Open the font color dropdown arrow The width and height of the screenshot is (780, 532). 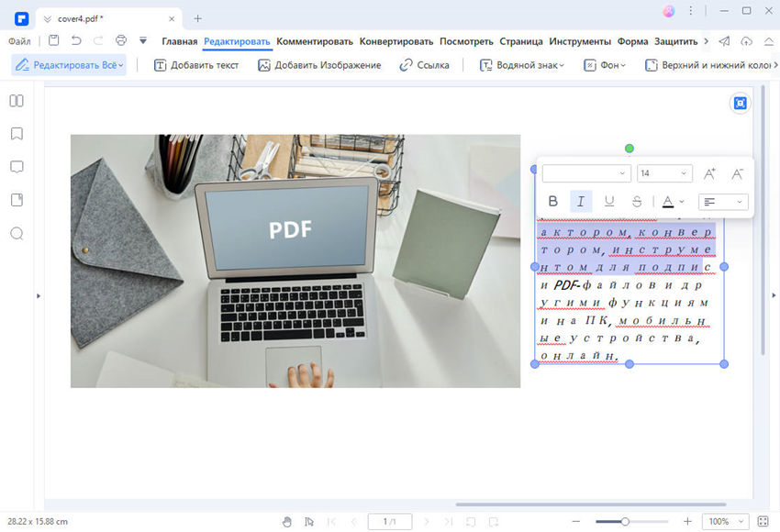[x=682, y=202]
